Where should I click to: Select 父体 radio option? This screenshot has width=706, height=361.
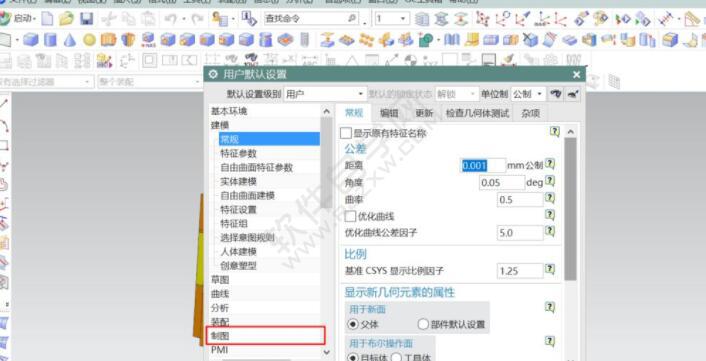354,324
